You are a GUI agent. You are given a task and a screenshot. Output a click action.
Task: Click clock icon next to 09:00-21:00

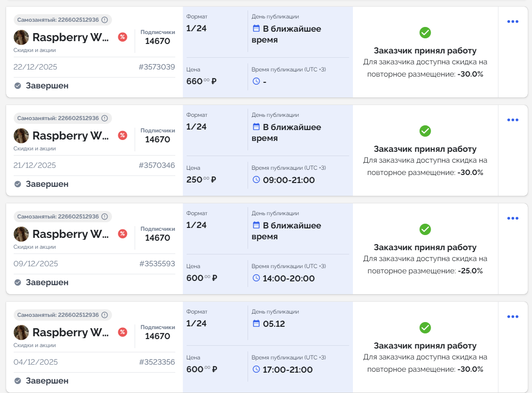[256, 180]
